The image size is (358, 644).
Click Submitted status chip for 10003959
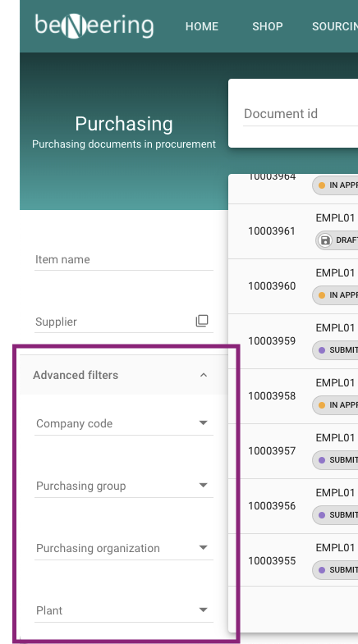click(x=335, y=350)
